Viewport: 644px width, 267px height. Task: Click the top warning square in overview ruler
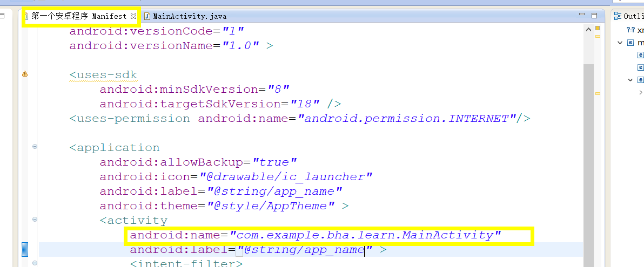point(598,28)
